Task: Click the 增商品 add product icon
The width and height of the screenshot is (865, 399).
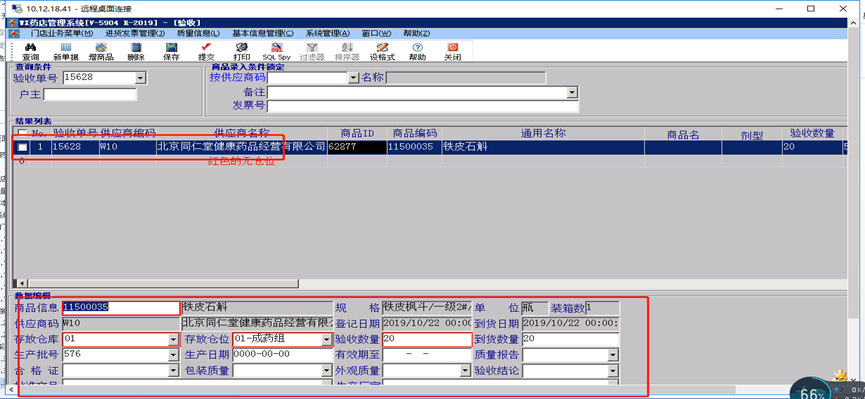Action: click(x=101, y=51)
